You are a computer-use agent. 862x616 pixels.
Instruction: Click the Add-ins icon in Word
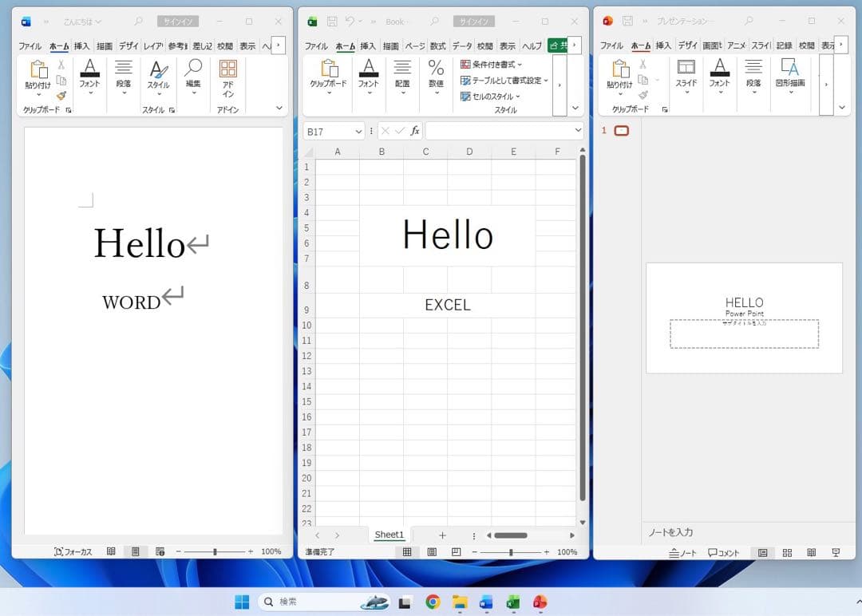point(228,69)
